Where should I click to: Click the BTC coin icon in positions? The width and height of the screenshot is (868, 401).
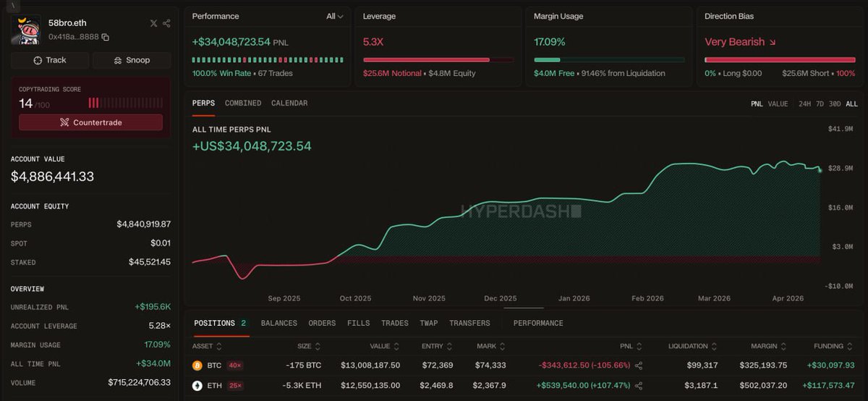coord(197,366)
